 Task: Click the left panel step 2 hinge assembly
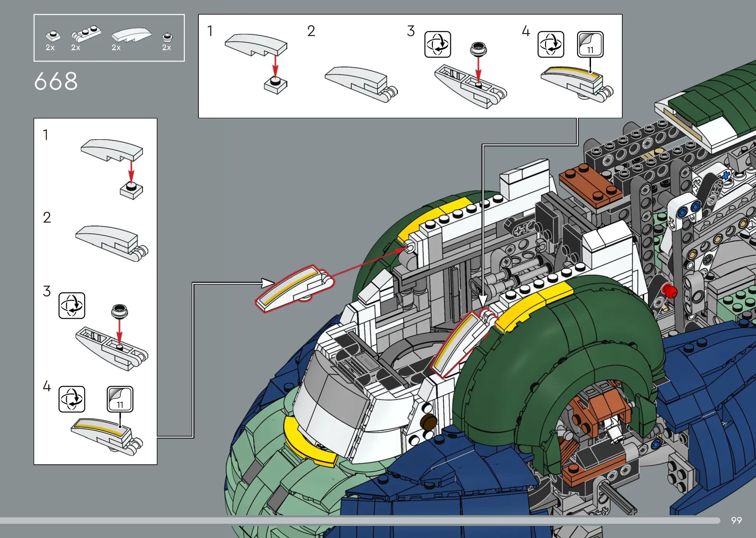[x=112, y=243]
